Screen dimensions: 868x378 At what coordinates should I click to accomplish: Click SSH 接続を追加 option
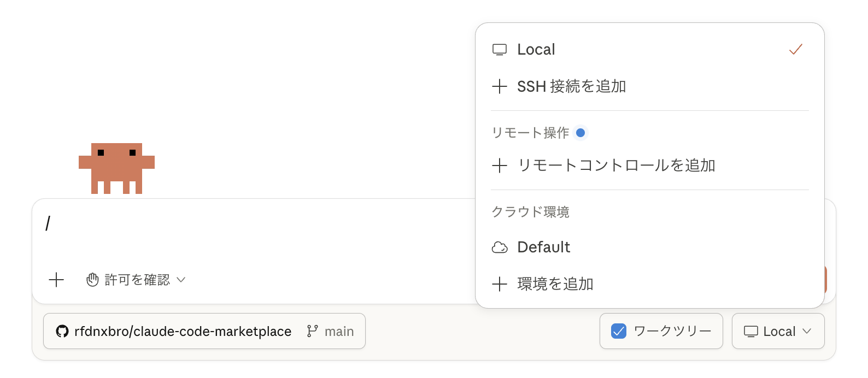pyautogui.click(x=571, y=86)
